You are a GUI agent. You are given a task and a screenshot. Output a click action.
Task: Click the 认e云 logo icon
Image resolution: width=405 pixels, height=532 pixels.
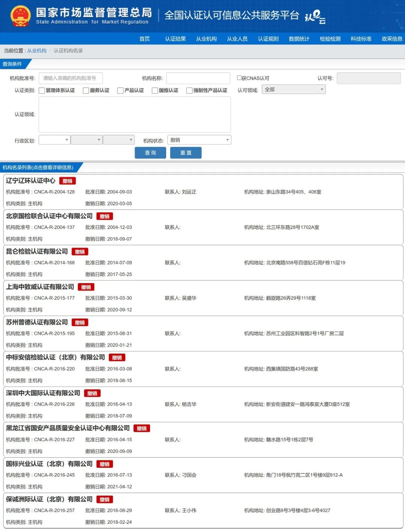(x=315, y=16)
